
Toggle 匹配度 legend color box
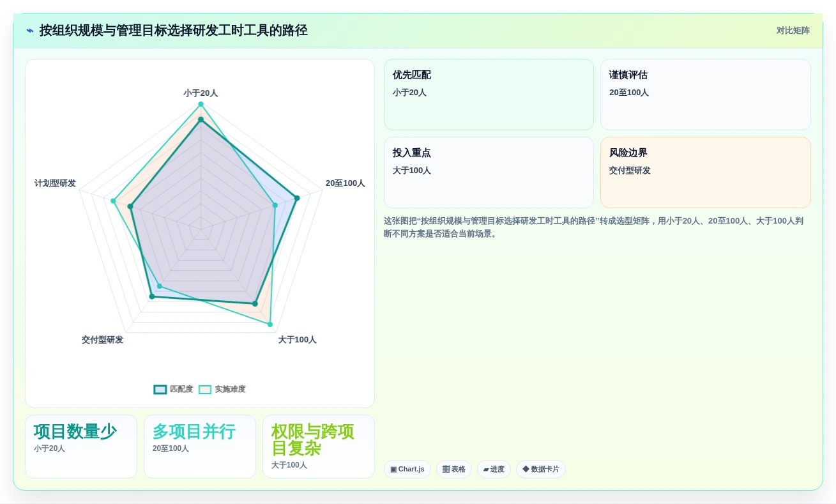point(160,390)
